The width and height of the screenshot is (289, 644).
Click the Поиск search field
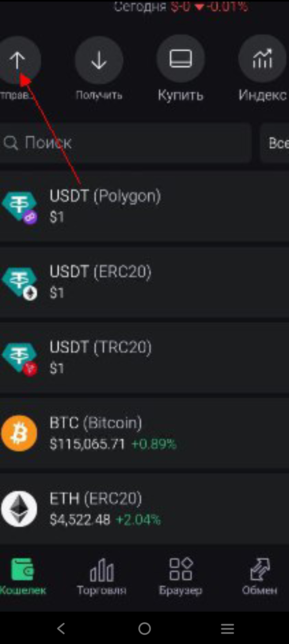126,143
